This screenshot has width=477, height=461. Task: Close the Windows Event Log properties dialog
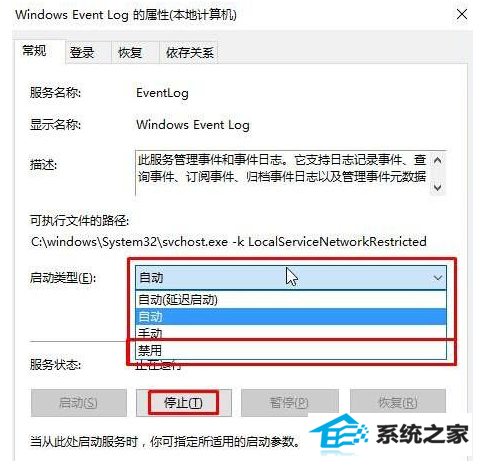pyautogui.click(x=461, y=15)
